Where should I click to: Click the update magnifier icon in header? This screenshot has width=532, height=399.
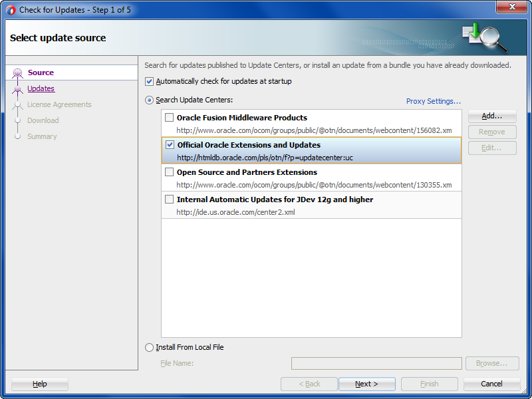pos(485,38)
